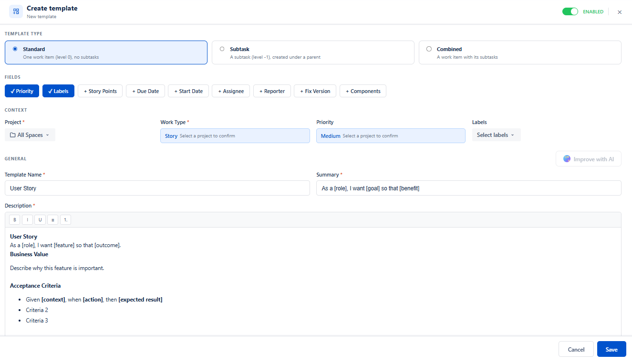Toggle bold formatting in description editor
The height and width of the screenshot is (364, 632).
click(15, 220)
